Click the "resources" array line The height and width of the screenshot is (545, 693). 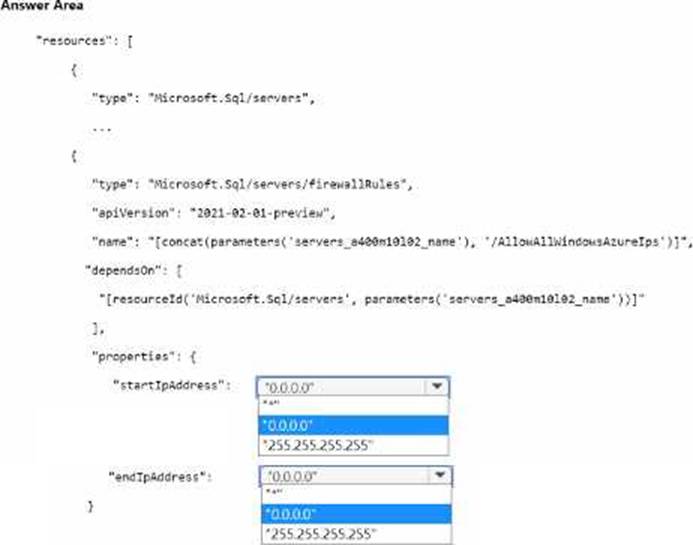coord(84,41)
